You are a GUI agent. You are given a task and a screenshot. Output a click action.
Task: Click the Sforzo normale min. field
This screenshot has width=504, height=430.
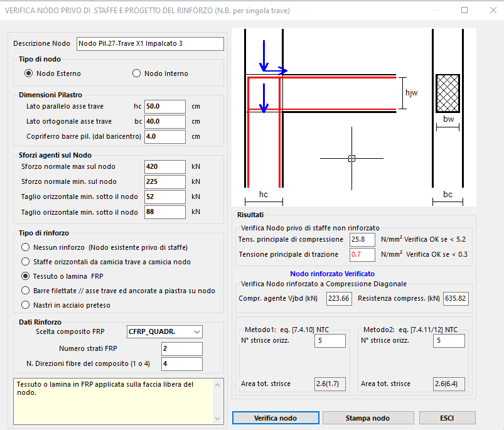pyautogui.click(x=165, y=182)
